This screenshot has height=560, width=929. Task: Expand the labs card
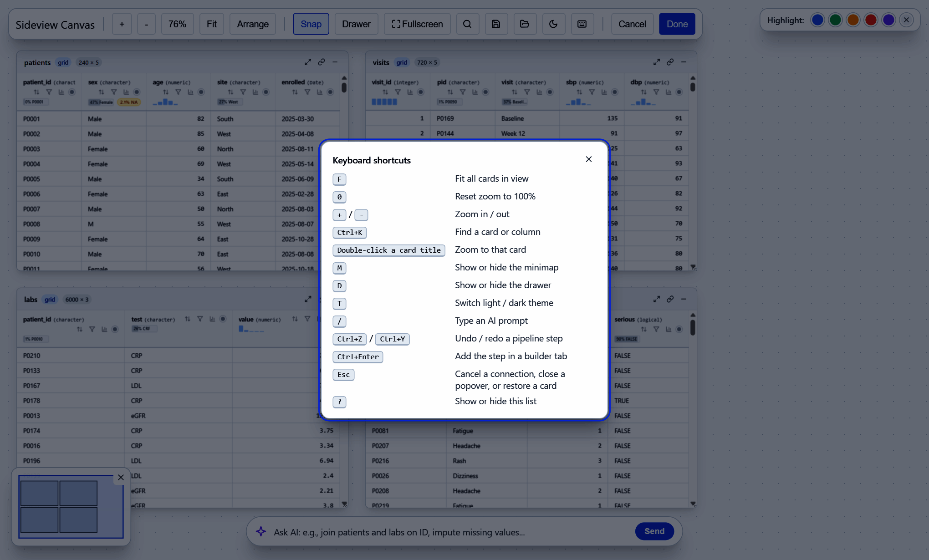coord(308,299)
